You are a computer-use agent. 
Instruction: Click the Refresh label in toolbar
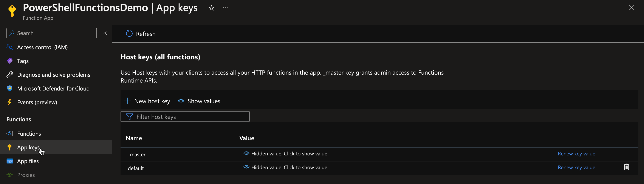coord(146,34)
